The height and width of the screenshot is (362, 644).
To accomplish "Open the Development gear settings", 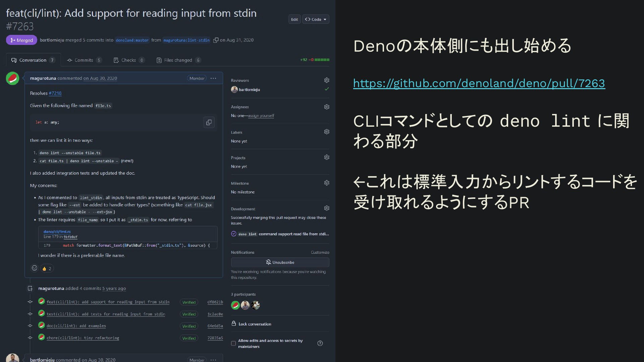I will click(x=327, y=208).
